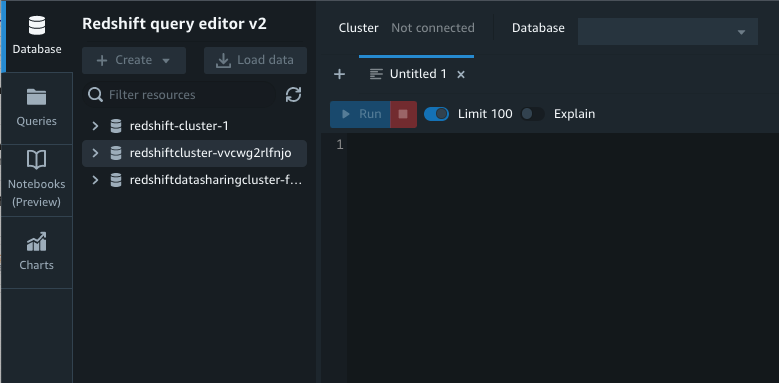Close the Untitled 1 tab

(x=461, y=75)
